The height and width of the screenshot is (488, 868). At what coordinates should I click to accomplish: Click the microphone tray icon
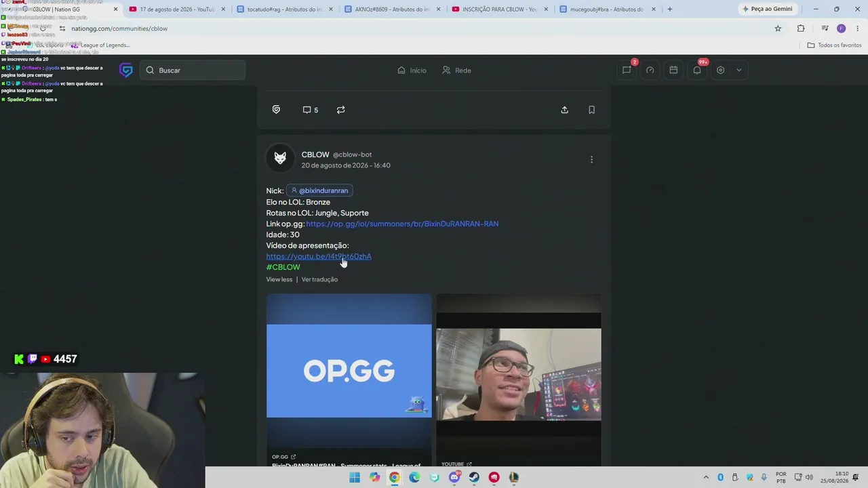coord(764,477)
